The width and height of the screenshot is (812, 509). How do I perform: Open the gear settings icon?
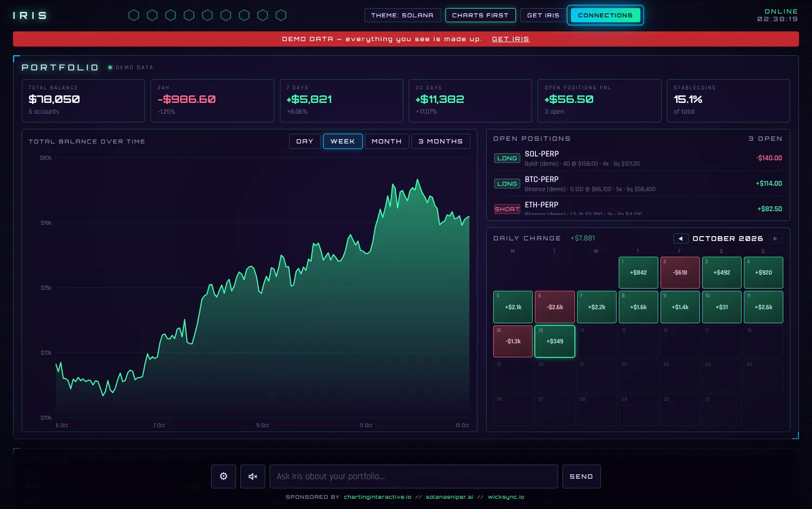click(x=224, y=477)
